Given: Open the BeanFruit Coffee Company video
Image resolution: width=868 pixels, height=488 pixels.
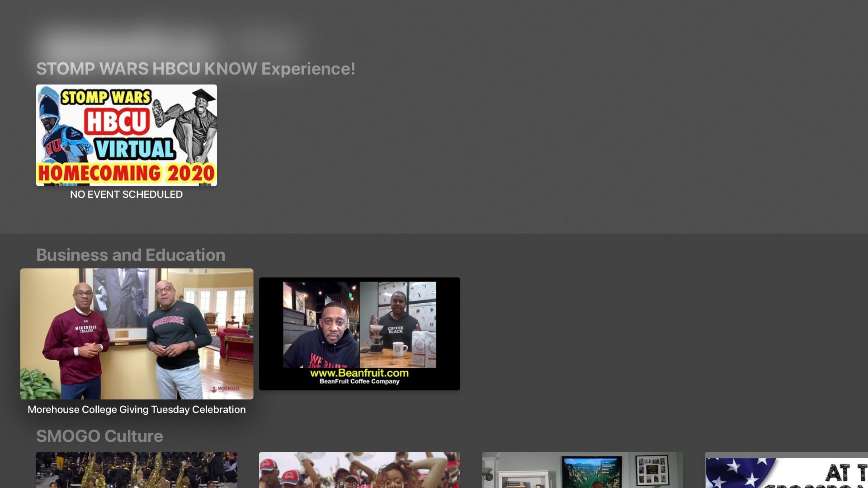Looking at the screenshot, I should point(359,334).
